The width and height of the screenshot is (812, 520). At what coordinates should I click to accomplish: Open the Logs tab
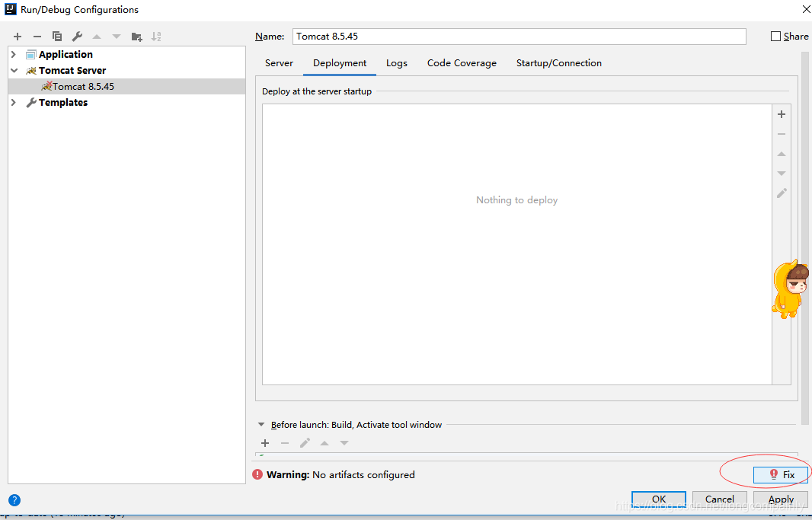[x=397, y=63]
